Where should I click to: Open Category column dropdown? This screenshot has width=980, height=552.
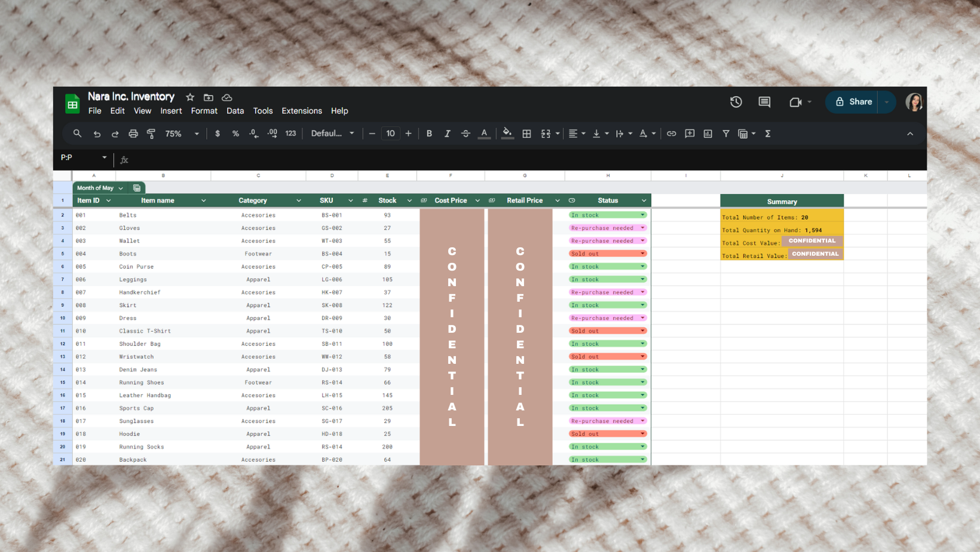[x=299, y=201]
